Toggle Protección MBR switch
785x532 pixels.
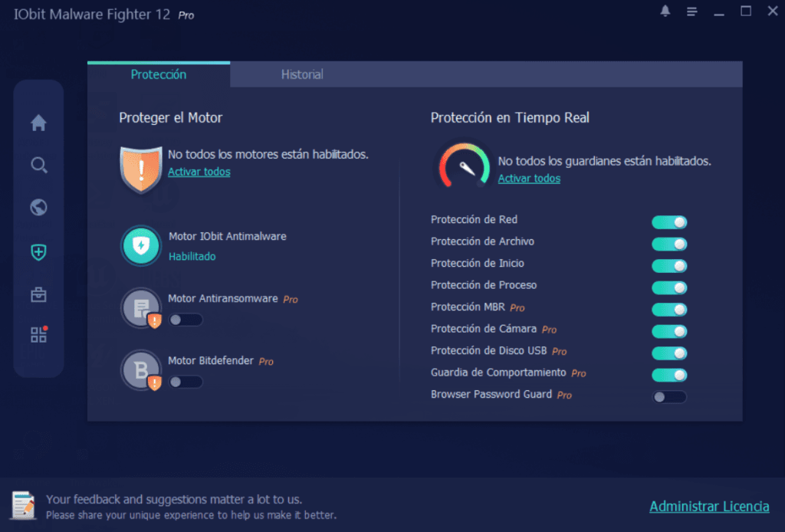coord(669,309)
